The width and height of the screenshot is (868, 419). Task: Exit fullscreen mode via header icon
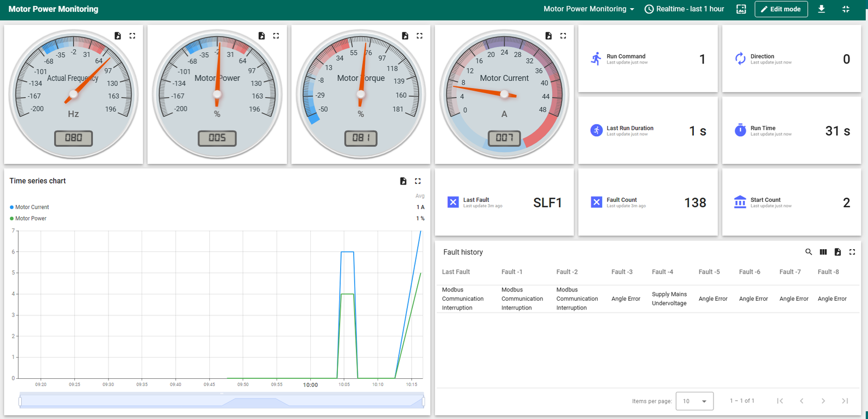[x=846, y=9]
